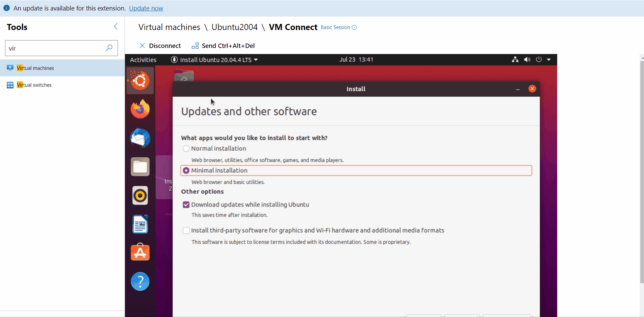Open Help from the dock
Image resolution: width=644 pixels, height=317 pixels.
140,281
